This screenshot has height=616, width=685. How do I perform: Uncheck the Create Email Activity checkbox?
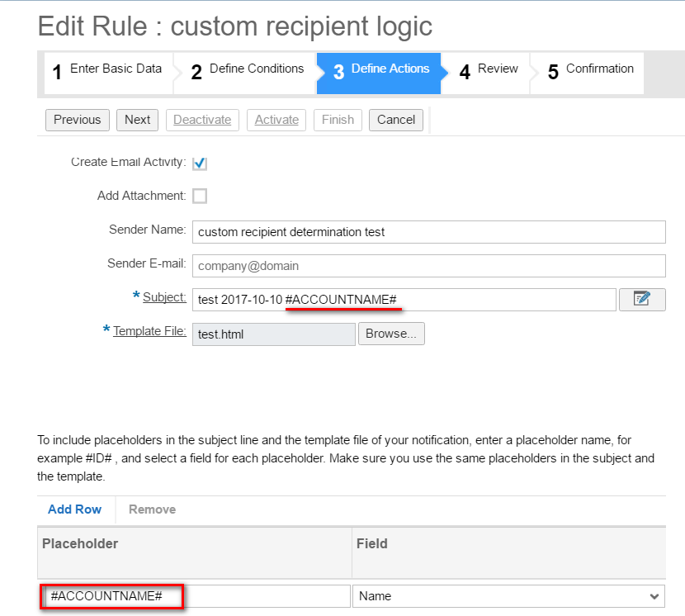[x=200, y=163]
